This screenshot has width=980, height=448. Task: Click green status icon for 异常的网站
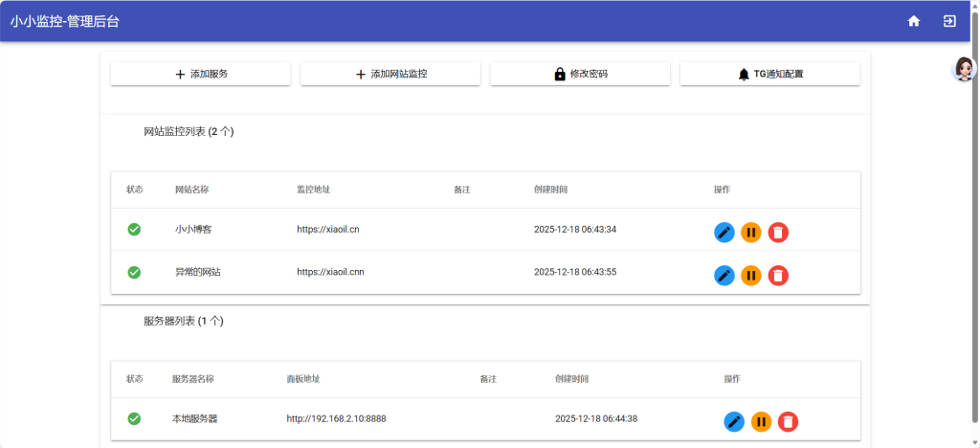pos(134,273)
